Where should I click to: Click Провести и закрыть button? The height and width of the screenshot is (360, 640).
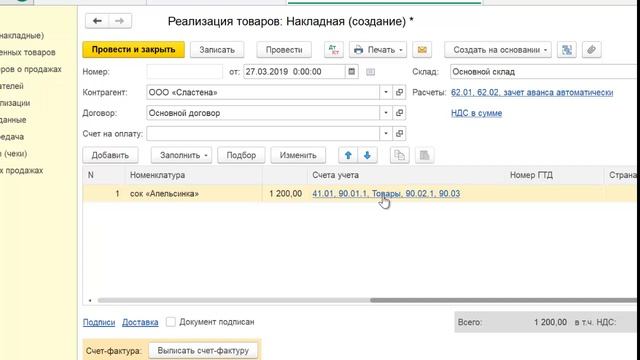click(x=133, y=49)
